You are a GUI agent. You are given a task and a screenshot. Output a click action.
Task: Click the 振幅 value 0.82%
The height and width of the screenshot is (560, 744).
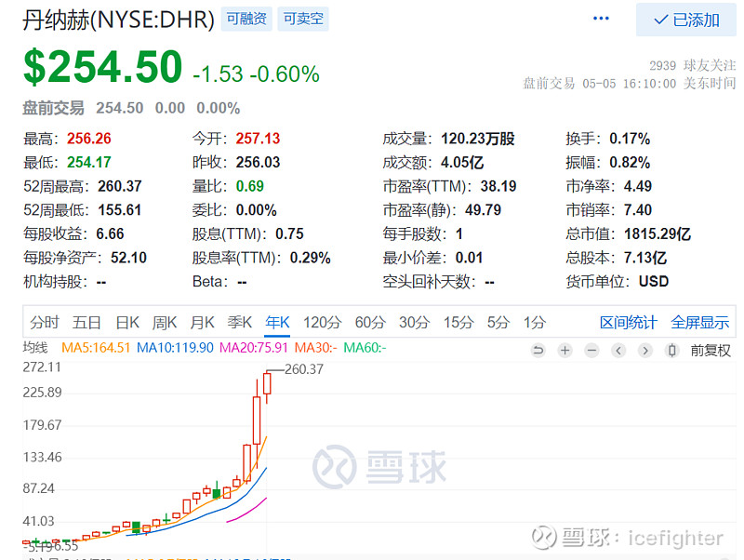click(630, 162)
